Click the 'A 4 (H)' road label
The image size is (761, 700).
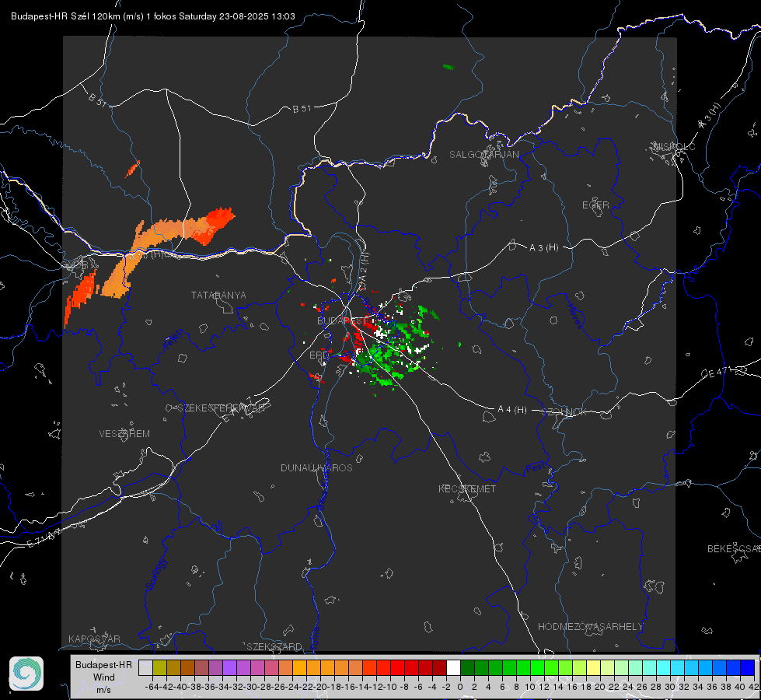[512, 410]
